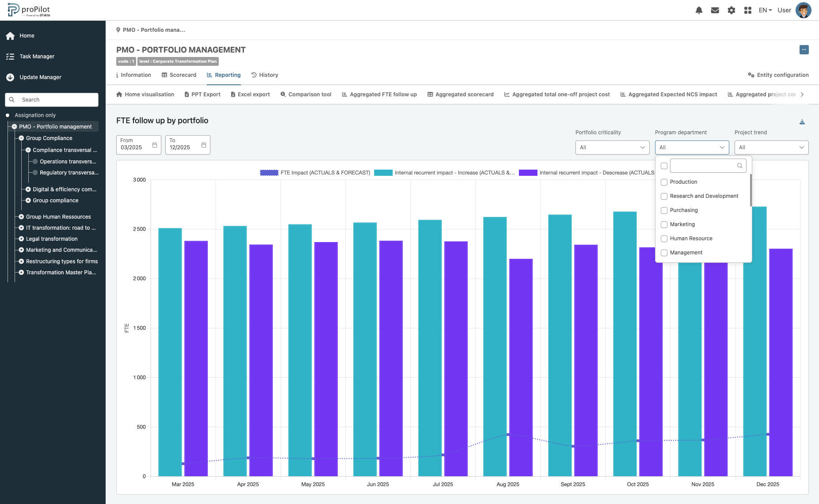Collapse the Group Compliance tree node
The height and width of the screenshot is (504, 819).
point(21,138)
